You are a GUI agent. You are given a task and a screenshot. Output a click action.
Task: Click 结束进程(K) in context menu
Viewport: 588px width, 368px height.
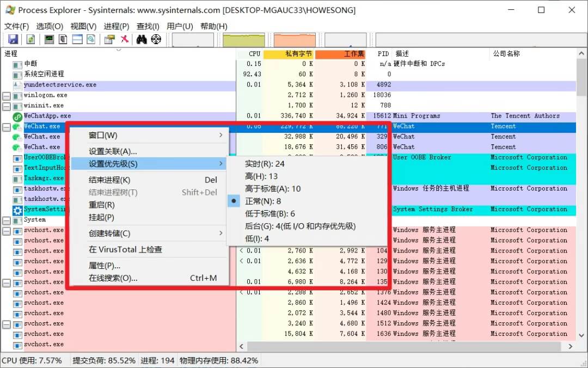click(x=109, y=180)
